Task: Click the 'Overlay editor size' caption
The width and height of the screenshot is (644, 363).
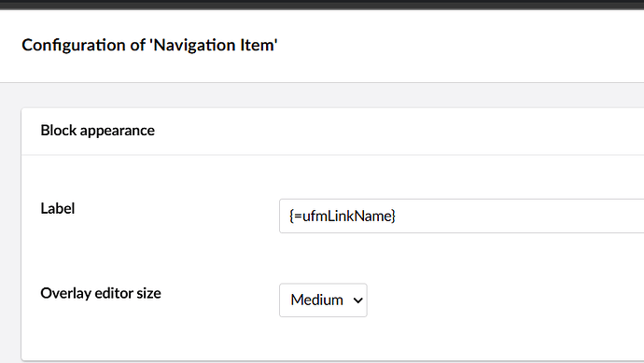Action: click(x=101, y=294)
